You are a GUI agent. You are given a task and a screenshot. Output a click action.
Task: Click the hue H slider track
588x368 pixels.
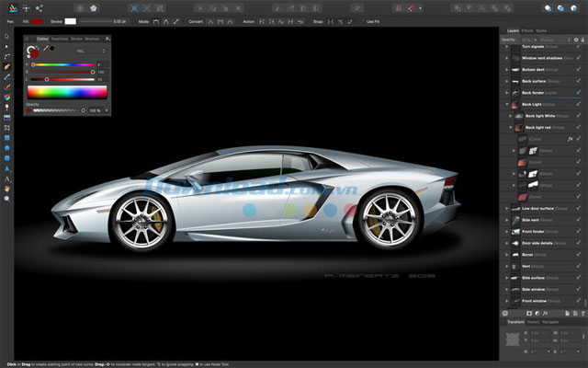coord(63,65)
